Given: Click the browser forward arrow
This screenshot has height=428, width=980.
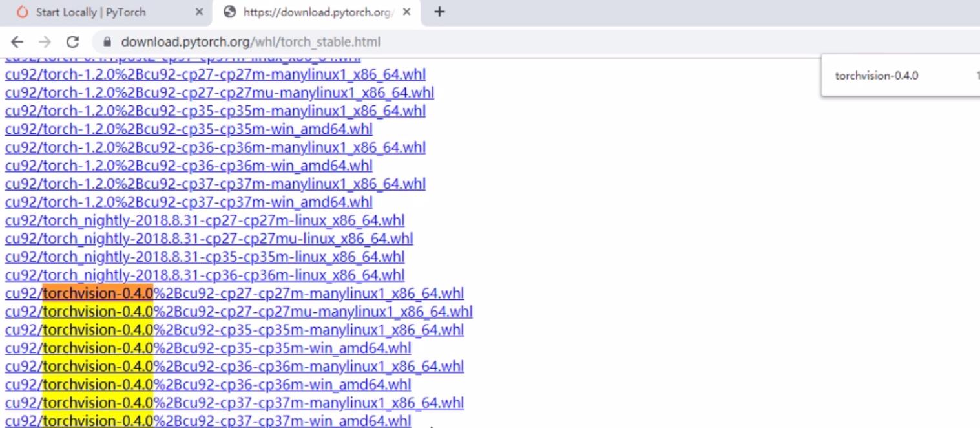Looking at the screenshot, I should [x=45, y=42].
